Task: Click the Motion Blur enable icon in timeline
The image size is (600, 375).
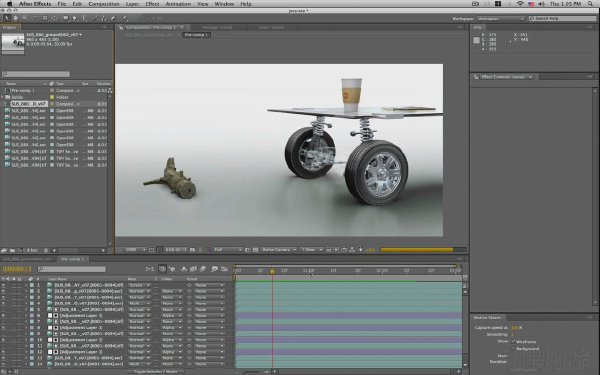Action: click(203, 269)
